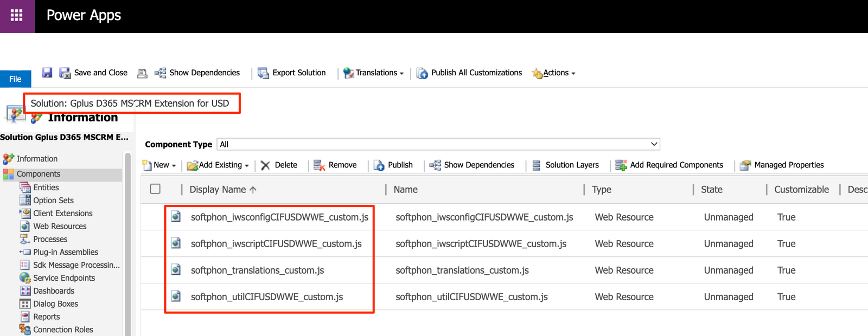
Task: Open the Actions dropdown arrow
Action: click(x=573, y=74)
